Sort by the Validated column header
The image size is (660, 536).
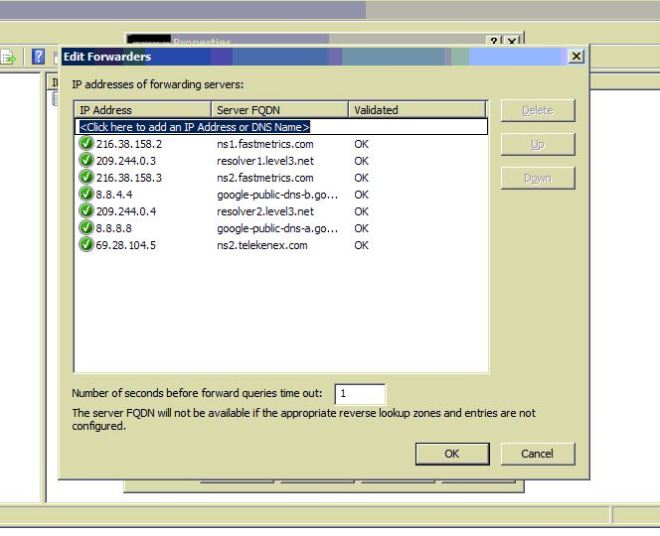point(417,110)
